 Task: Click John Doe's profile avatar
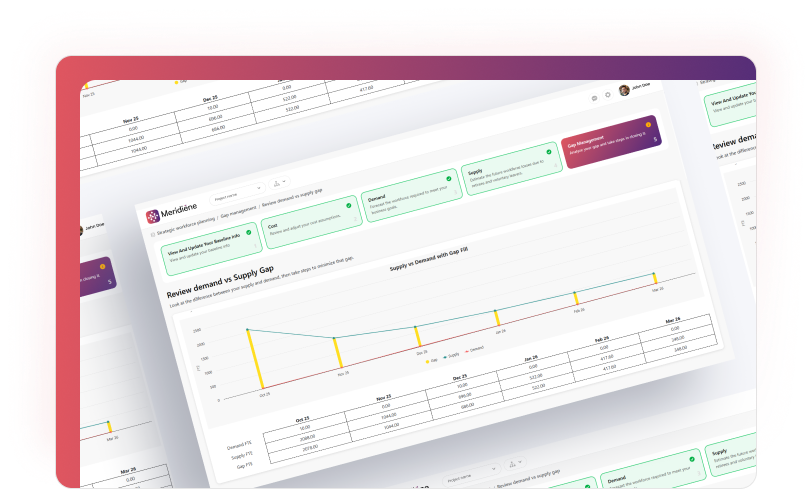[624, 90]
